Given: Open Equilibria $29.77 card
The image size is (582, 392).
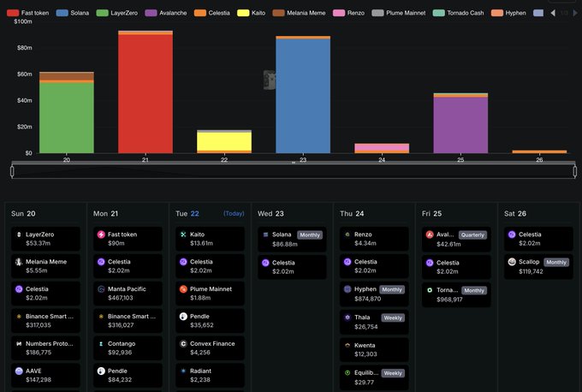Looking at the screenshot, I should pos(374,377).
